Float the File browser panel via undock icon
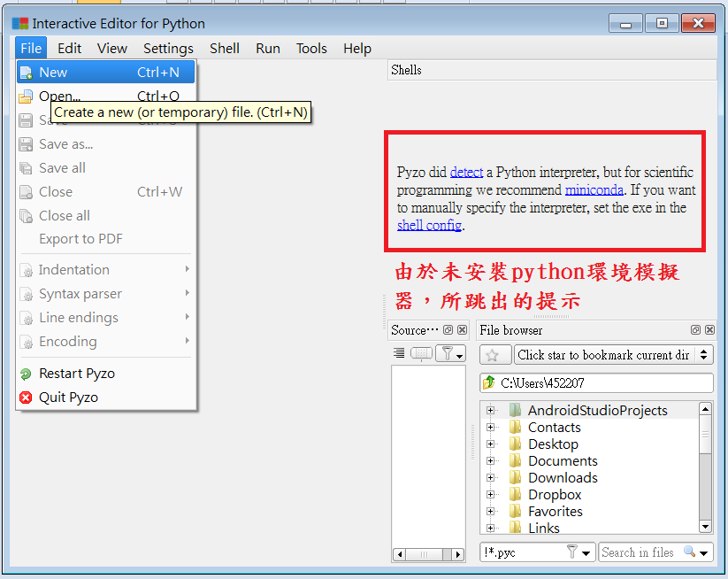 tap(695, 330)
